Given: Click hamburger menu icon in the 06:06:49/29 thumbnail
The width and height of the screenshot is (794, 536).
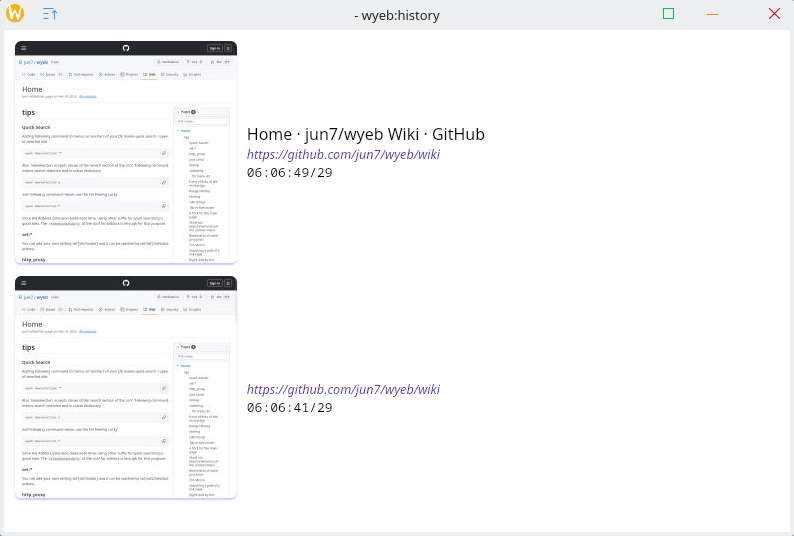Looking at the screenshot, I should point(23,48).
